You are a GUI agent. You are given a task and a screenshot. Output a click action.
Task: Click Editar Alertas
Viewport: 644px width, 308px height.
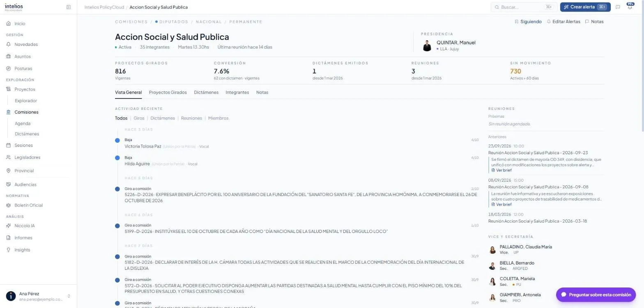563,22
